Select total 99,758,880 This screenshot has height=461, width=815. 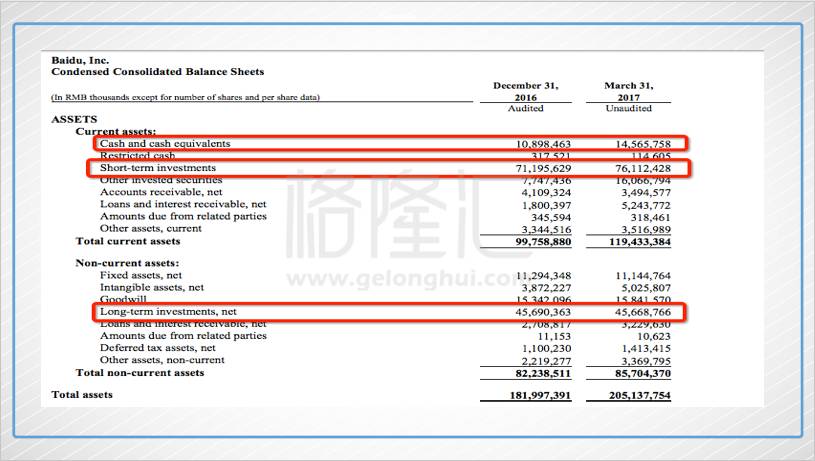(543, 242)
